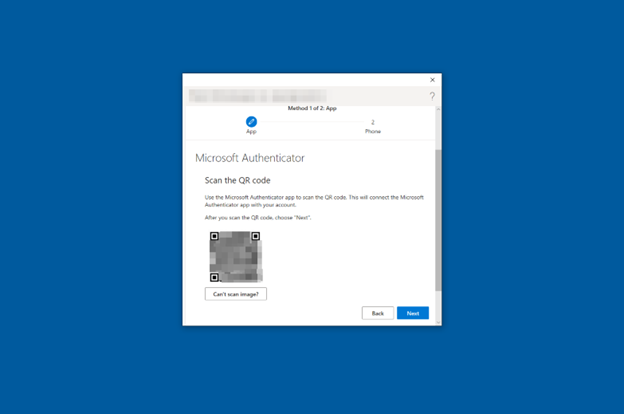The width and height of the screenshot is (624, 414).
Task: Open help via the question mark icon
Action: [x=432, y=96]
